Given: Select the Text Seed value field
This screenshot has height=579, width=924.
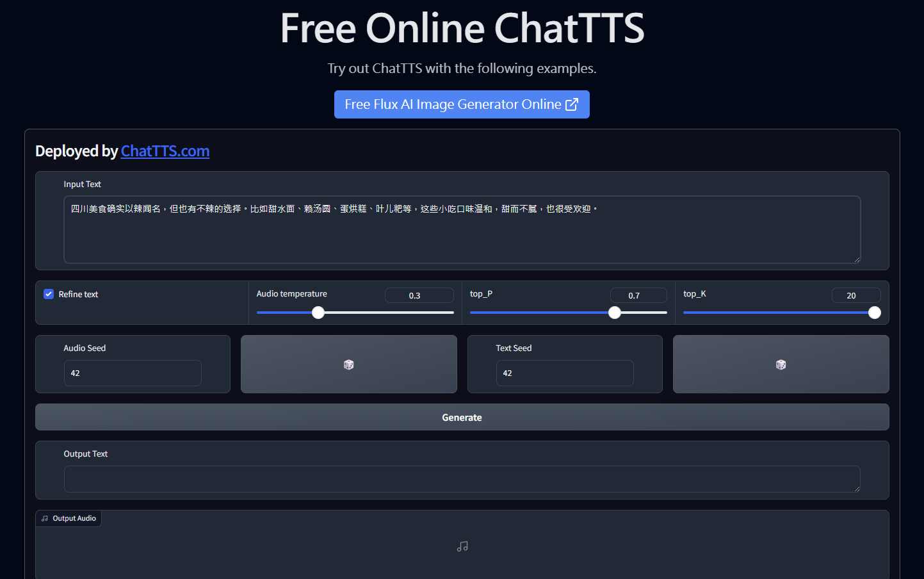Looking at the screenshot, I should (565, 373).
